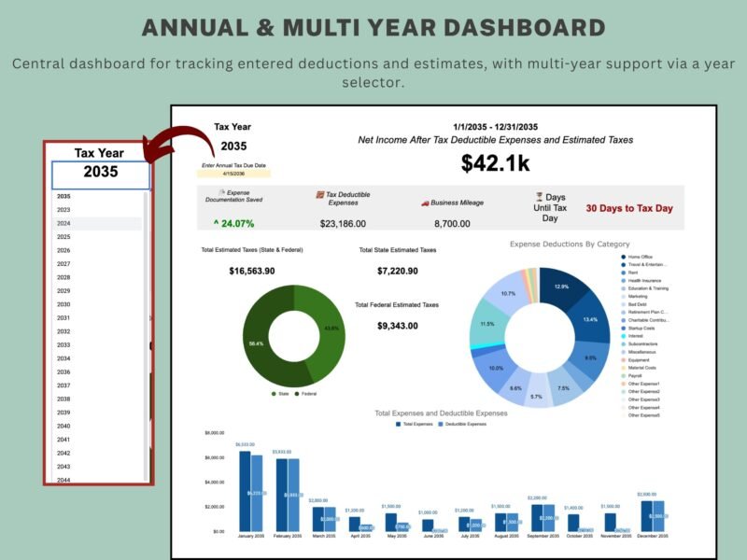Image resolution: width=747 pixels, height=560 pixels.
Task: Click the Education & Training legend entry
Action: 644,288
